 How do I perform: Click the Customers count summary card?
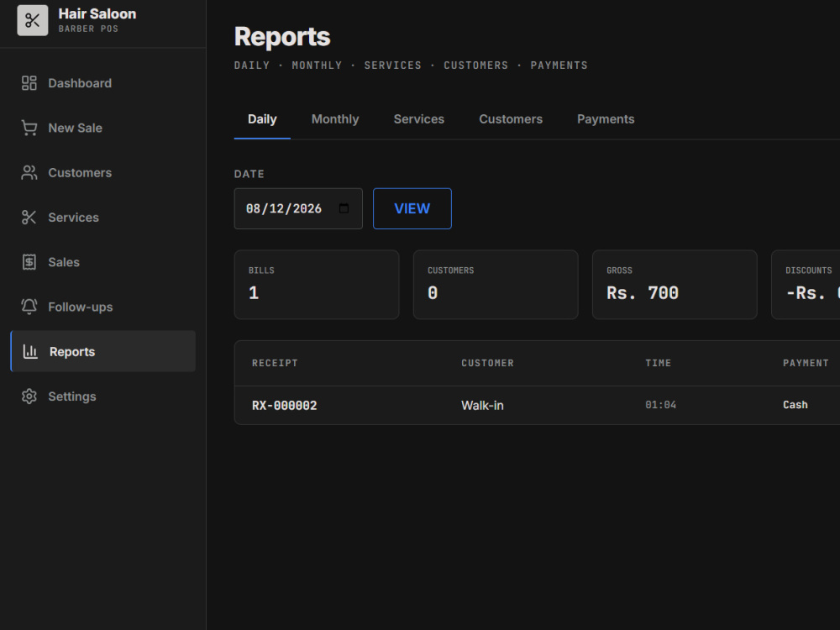pyautogui.click(x=496, y=285)
